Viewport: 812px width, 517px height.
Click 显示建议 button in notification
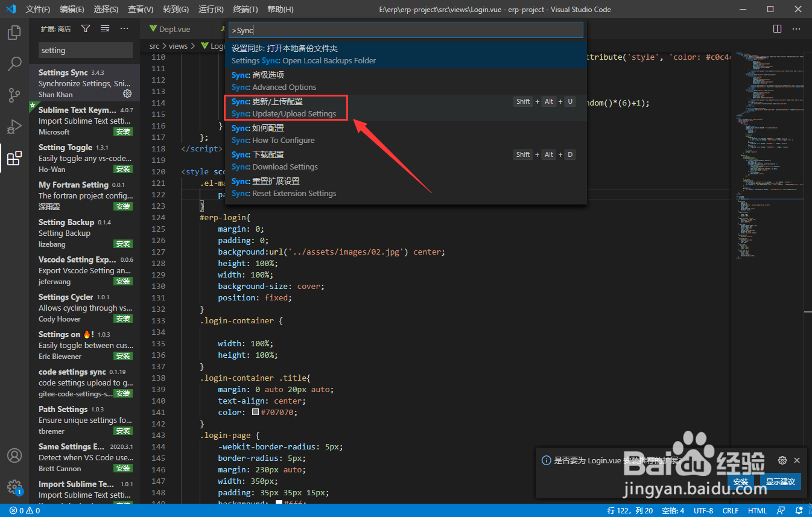click(781, 481)
